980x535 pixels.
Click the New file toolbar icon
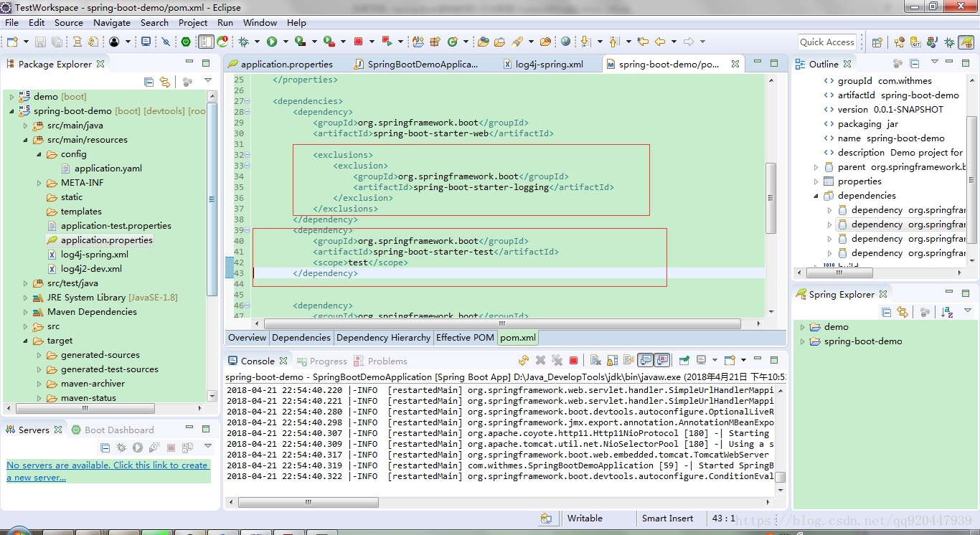(12, 42)
